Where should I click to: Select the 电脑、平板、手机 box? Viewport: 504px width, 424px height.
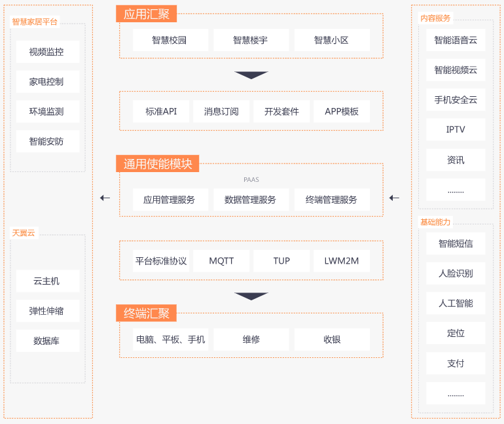(x=170, y=340)
